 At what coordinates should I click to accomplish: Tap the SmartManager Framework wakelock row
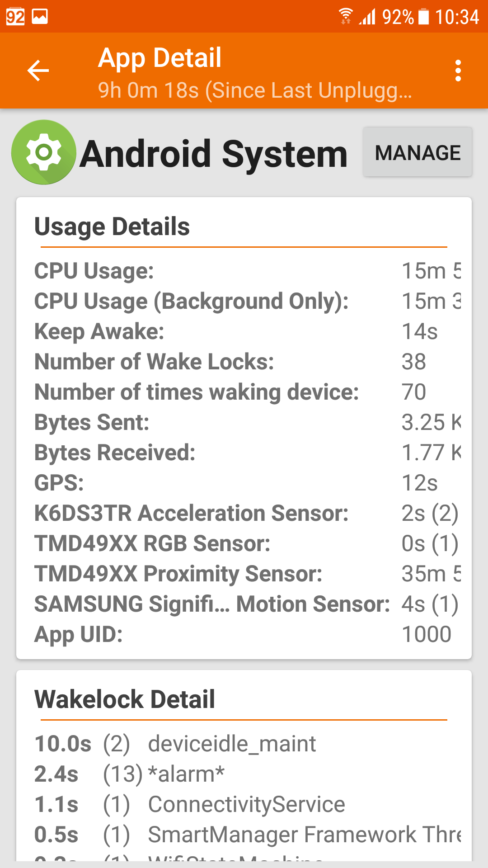[304, 835]
